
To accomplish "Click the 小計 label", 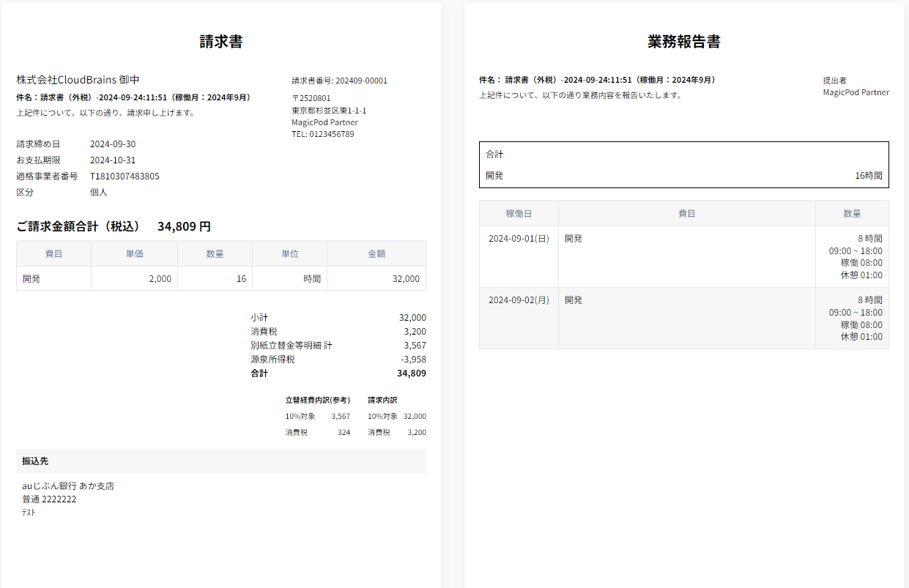I will point(259,318).
